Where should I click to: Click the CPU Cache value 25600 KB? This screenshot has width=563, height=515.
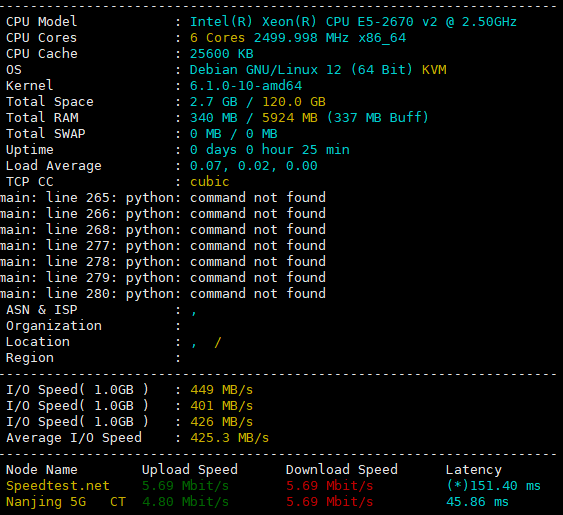(x=222, y=54)
